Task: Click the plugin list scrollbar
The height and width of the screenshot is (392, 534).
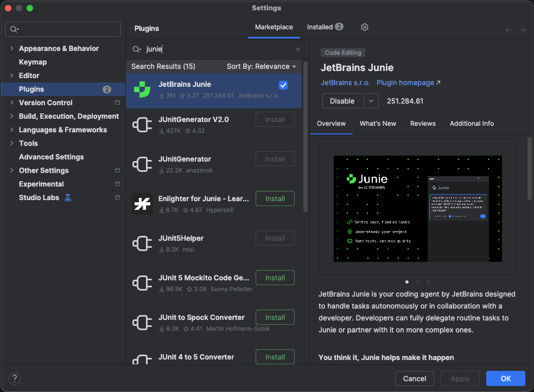Action: pos(305,136)
